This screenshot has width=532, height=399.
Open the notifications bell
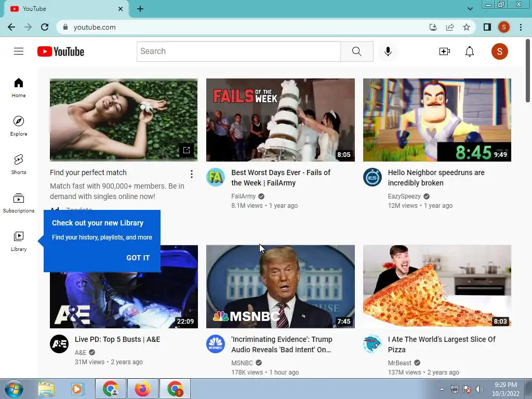click(x=470, y=51)
